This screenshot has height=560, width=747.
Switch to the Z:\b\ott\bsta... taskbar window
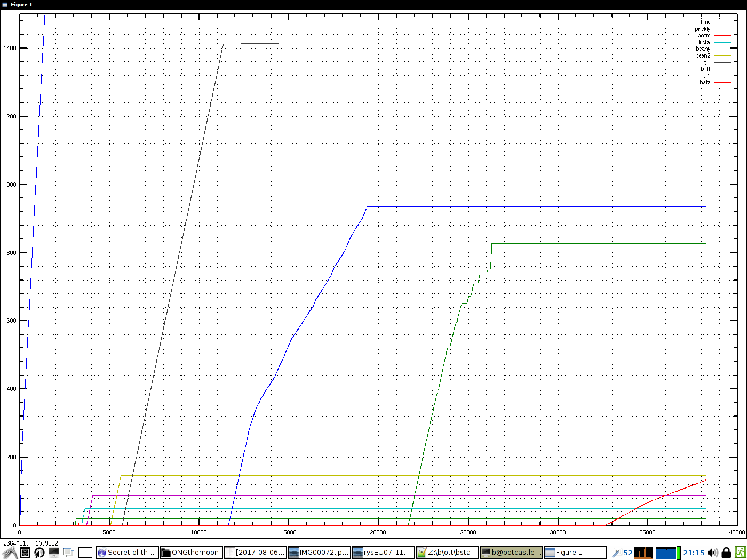447,553
